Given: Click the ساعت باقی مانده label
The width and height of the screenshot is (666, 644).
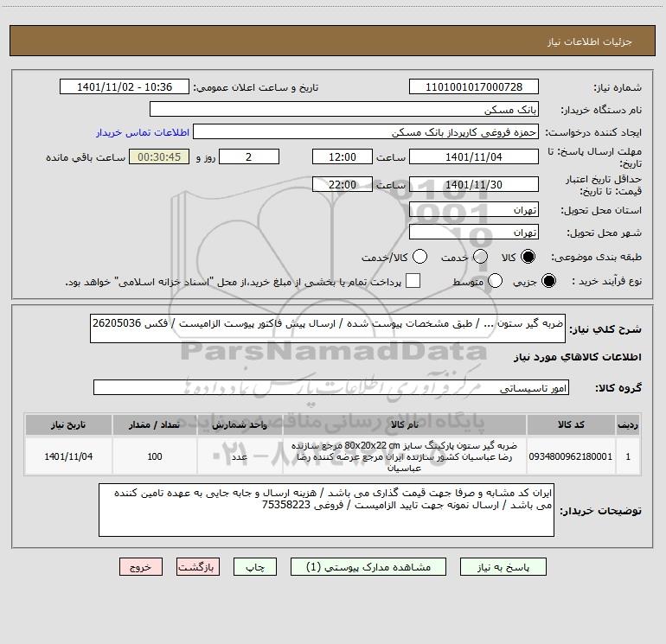Looking at the screenshot, I should pos(86,157).
